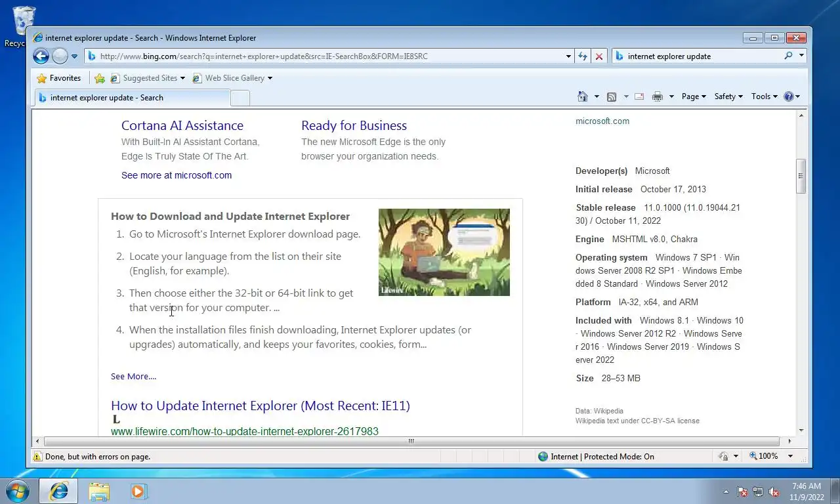Go back with the Back arrow button
This screenshot has height=504, width=840.
(x=41, y=56)
